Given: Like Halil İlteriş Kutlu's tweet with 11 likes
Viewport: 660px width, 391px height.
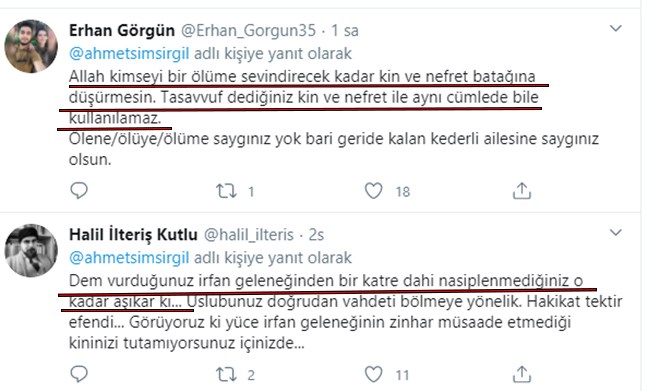Looking at the screenshot, I should (373, 374).
